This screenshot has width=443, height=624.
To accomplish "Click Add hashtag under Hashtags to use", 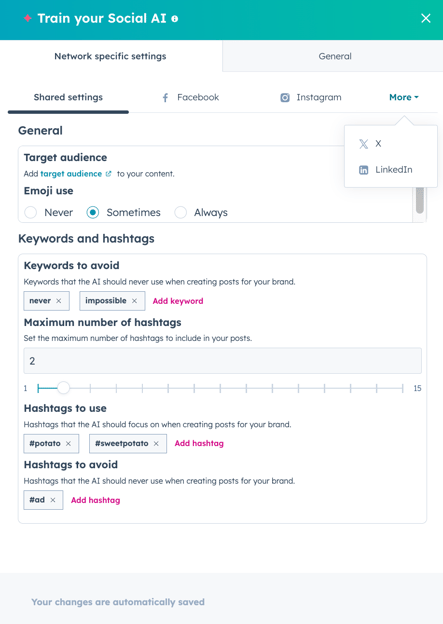I will pos(199,443).
